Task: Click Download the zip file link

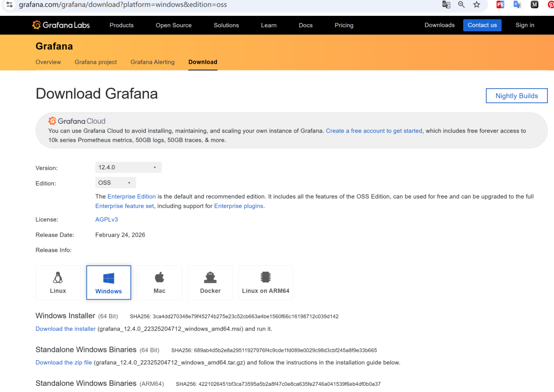Action: tap(64, 363)
